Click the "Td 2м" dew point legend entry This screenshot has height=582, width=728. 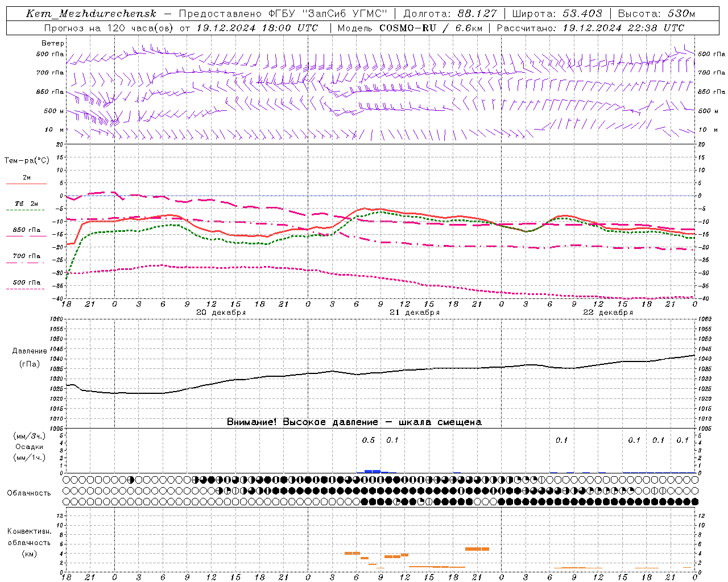coord(26,203)
